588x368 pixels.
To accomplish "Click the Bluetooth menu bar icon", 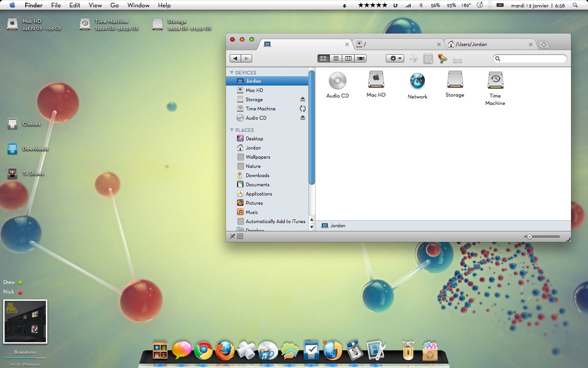I will (421, 6).
